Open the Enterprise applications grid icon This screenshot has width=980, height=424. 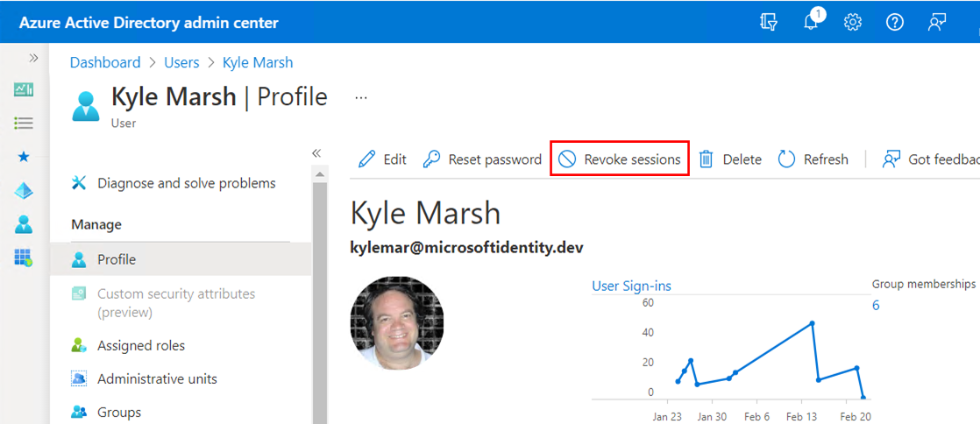pyautogui.click(x=24, y=258)
